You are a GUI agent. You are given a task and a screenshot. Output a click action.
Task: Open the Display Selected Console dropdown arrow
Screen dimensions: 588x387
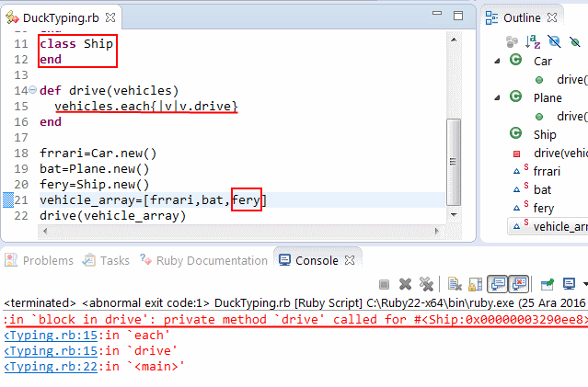pyautogui.click(x=585, y=284)
